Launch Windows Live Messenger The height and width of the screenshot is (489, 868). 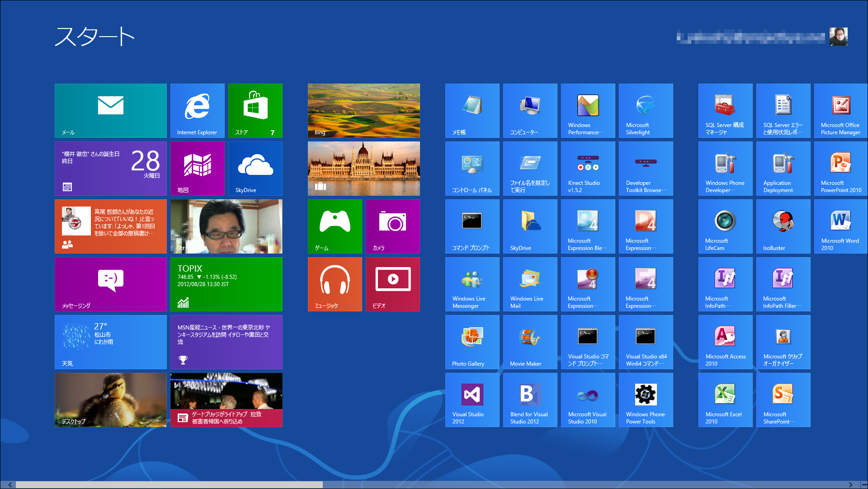click(472, 284)
